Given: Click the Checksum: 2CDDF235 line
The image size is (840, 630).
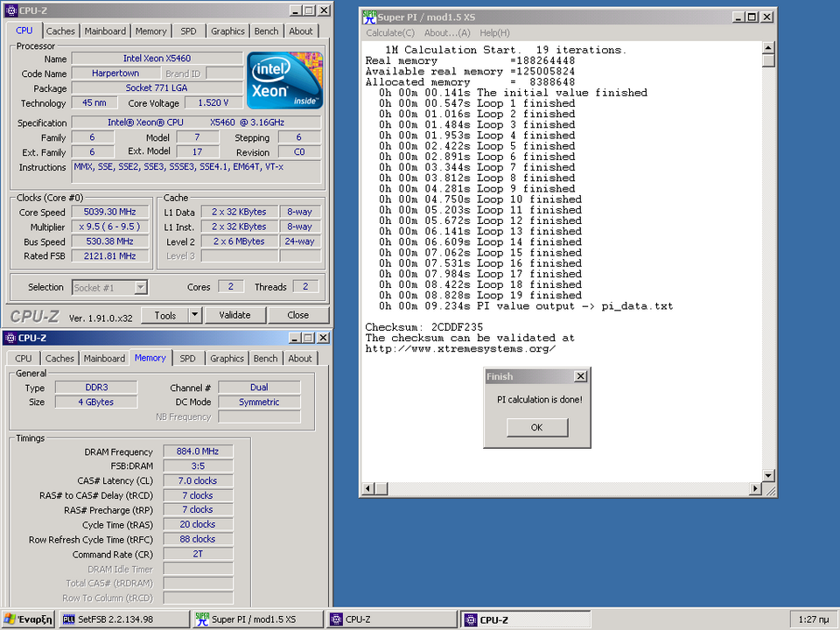Looking at the screenshot, I should click(424, 327).
